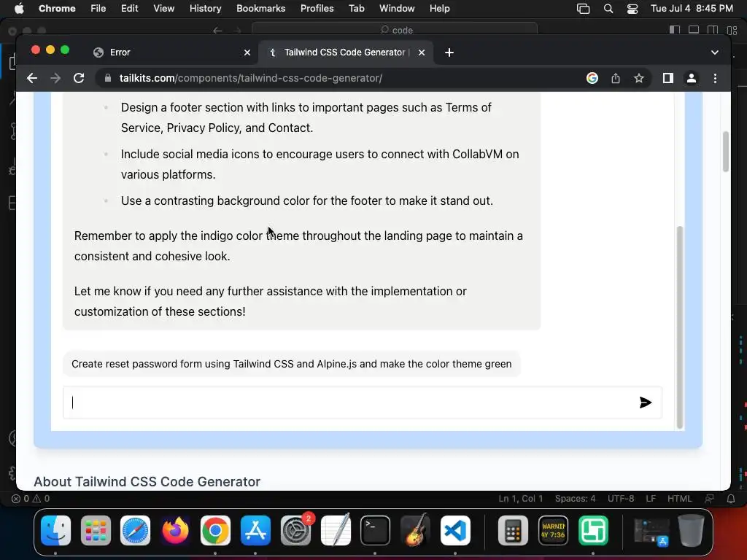
Task: Open Finder from the Dock
Action: (55, 531)
